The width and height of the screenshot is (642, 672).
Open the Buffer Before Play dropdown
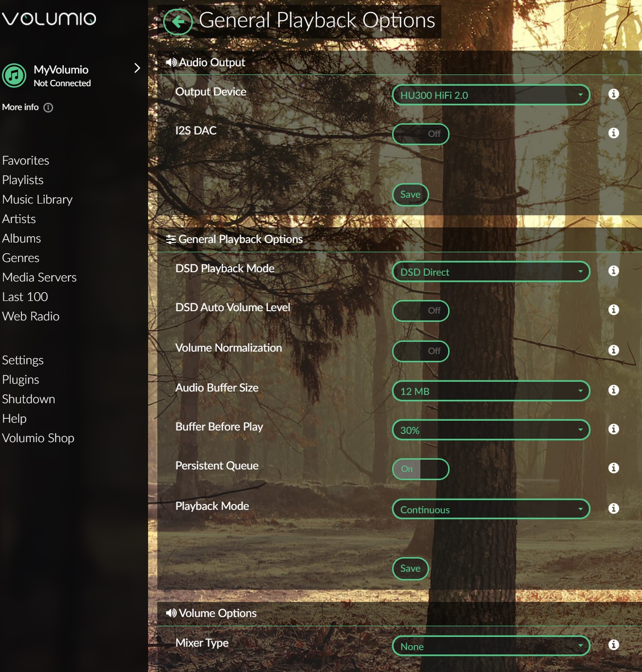(491, 430)
